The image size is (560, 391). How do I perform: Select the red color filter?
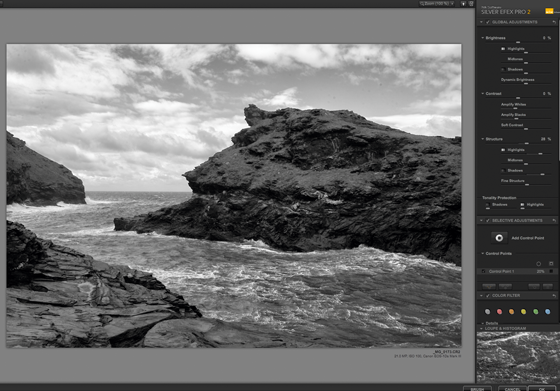500,312
